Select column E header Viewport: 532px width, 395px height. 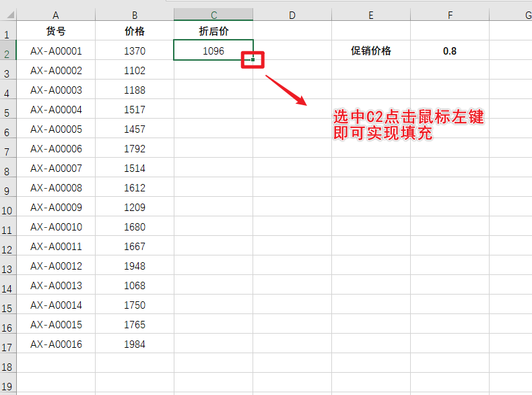tap(371, 15)
